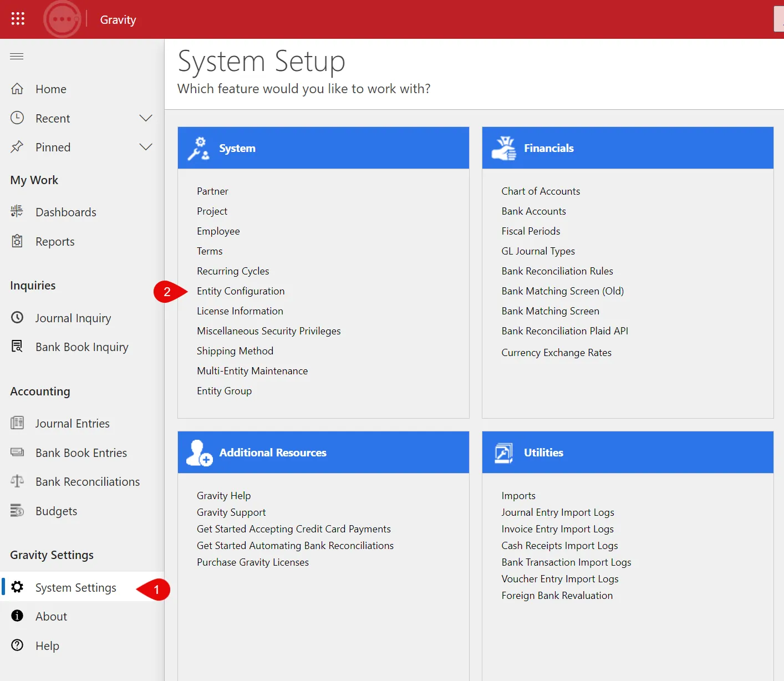Click the Bank Reconciliations scale icon

point(17,481)
